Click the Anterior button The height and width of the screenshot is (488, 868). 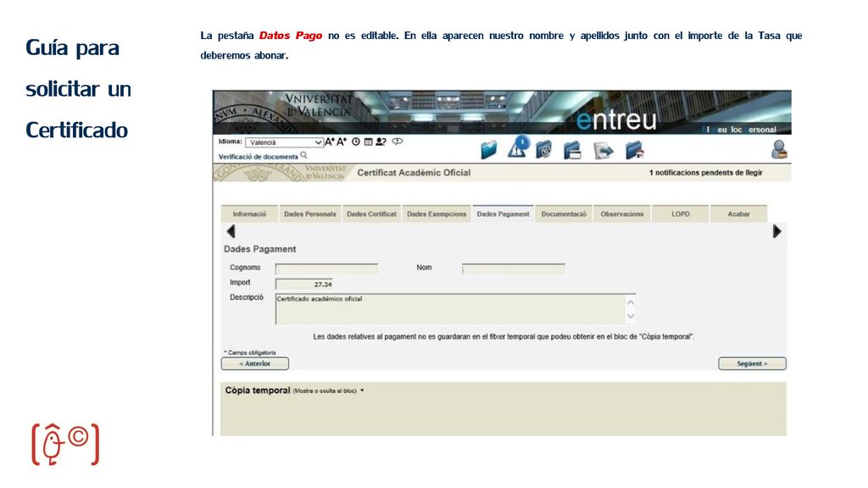coord(254,363)
